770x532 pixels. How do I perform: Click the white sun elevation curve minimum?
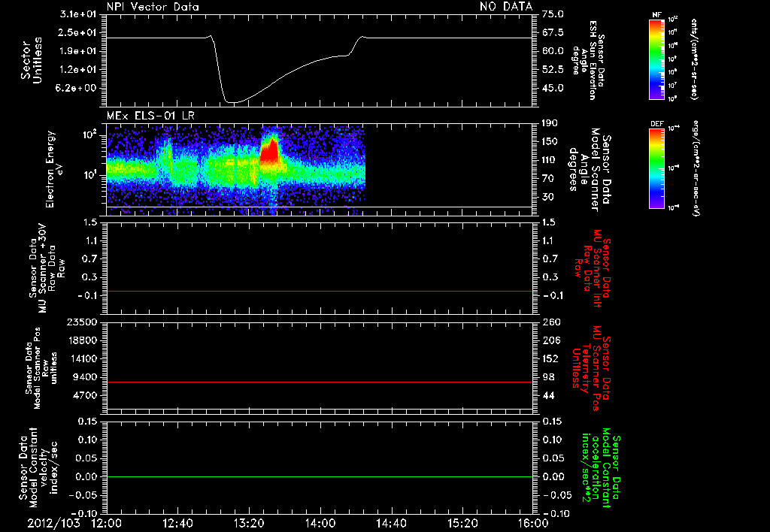(232, 102)
